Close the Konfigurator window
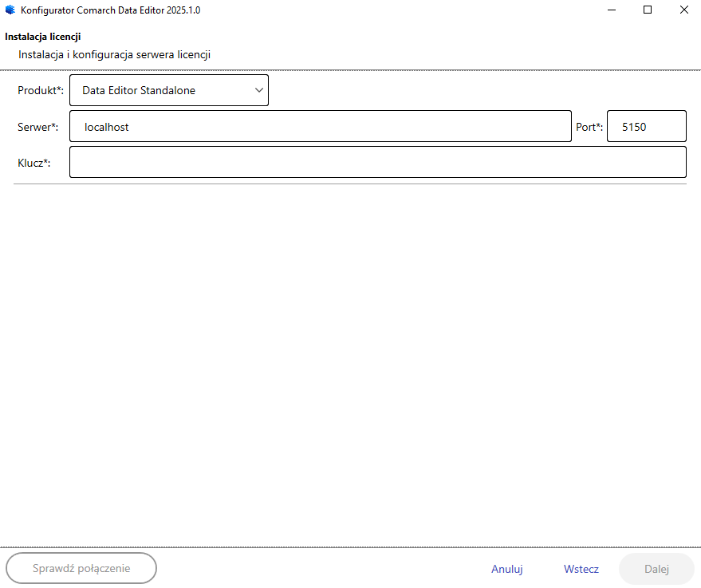 (x=684, y=10)
